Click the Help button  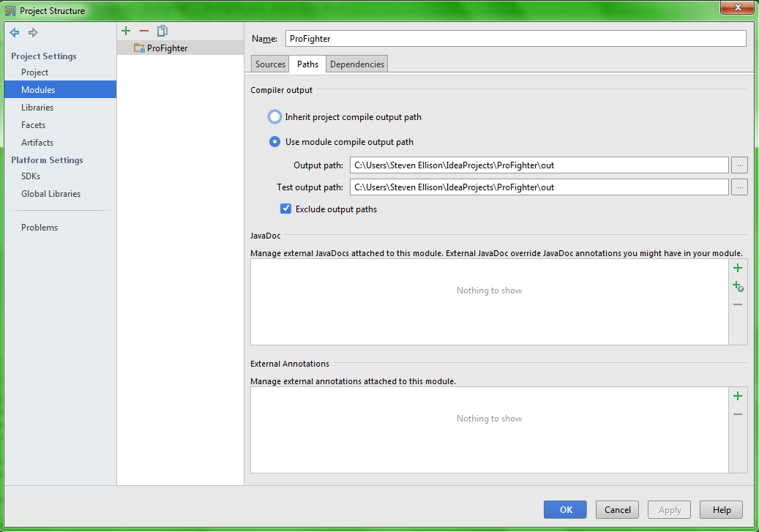721,510
